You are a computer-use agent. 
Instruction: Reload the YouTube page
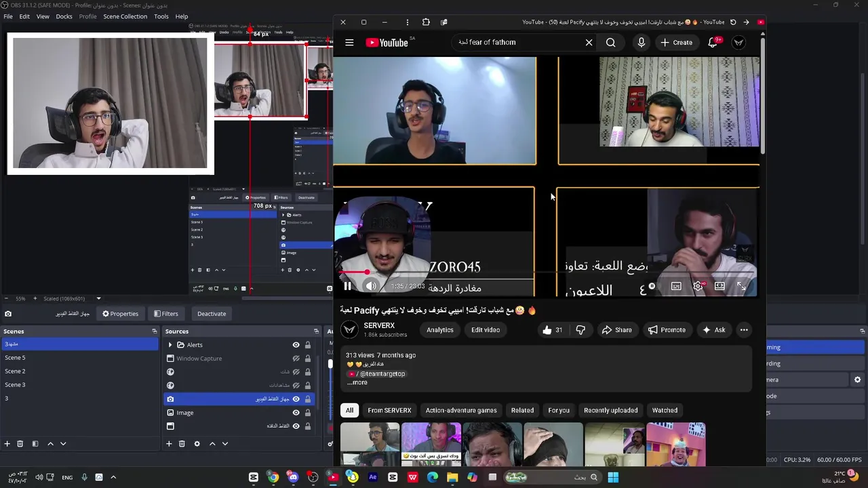733,22
